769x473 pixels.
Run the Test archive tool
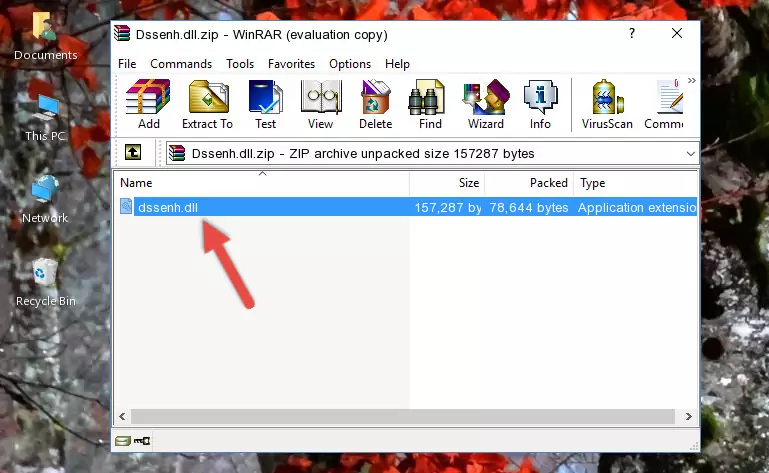(265, 104)
